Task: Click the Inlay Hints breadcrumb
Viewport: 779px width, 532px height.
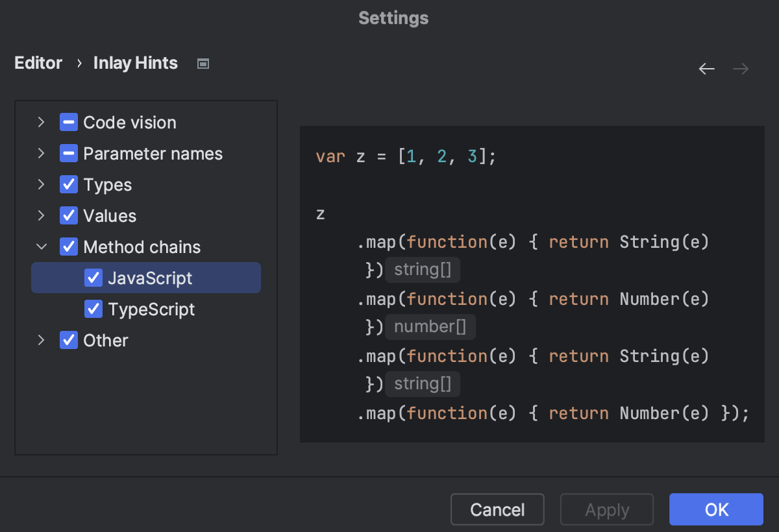Action: 135,63
